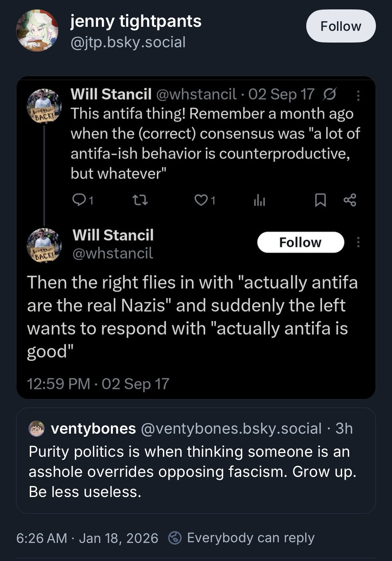Screen dimensions: 392x561
Task: Click the @ventybones.bsky.social handle
Action: [231, 428]
